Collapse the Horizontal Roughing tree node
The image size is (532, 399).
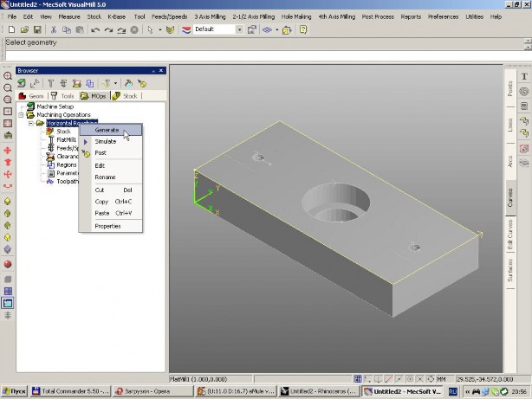pos(31,123)
